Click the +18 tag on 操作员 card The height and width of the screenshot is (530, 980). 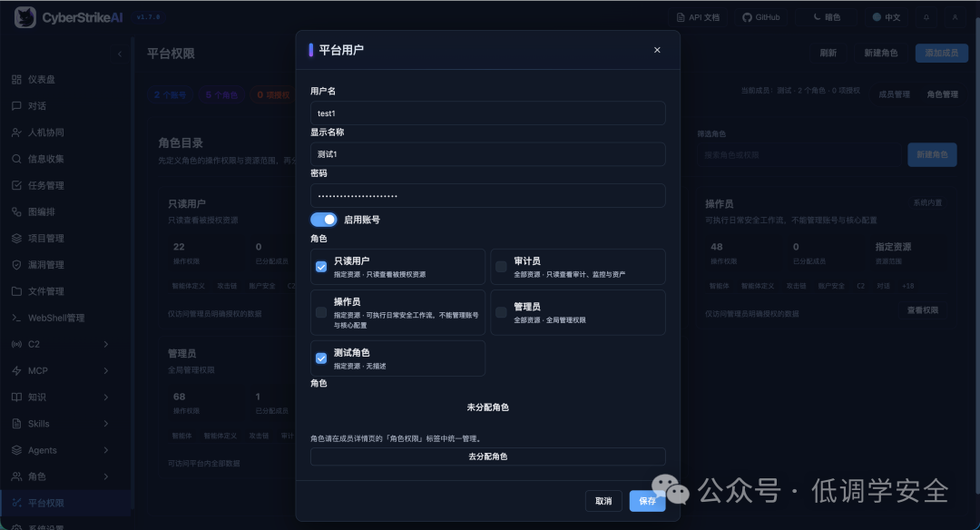click(908, 286)
